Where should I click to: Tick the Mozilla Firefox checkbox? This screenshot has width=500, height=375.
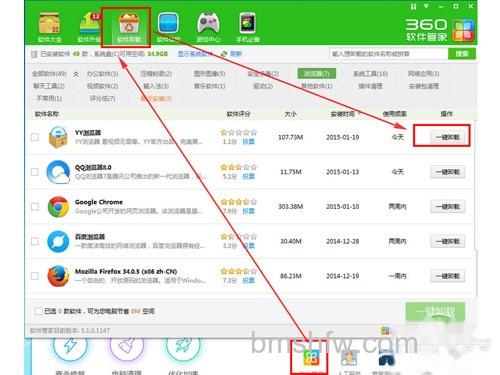(x=35, y=276)
